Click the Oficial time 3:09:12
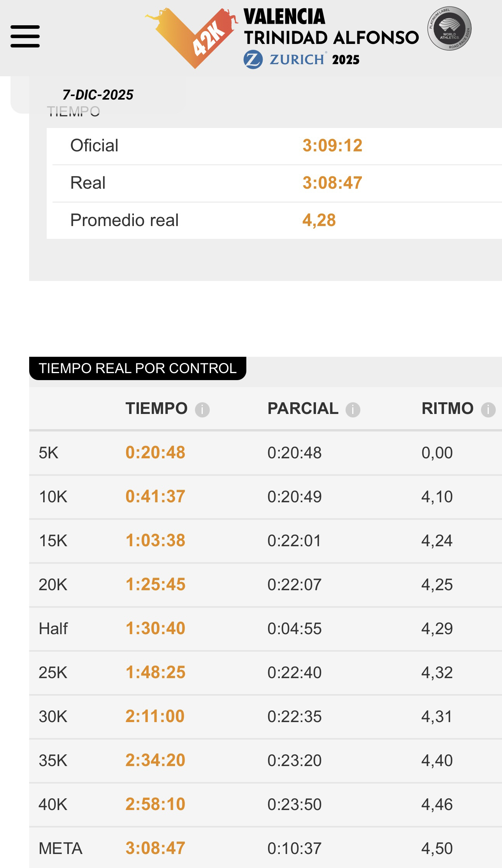Screen dimensions: 502x868 [x=332, y=146]
